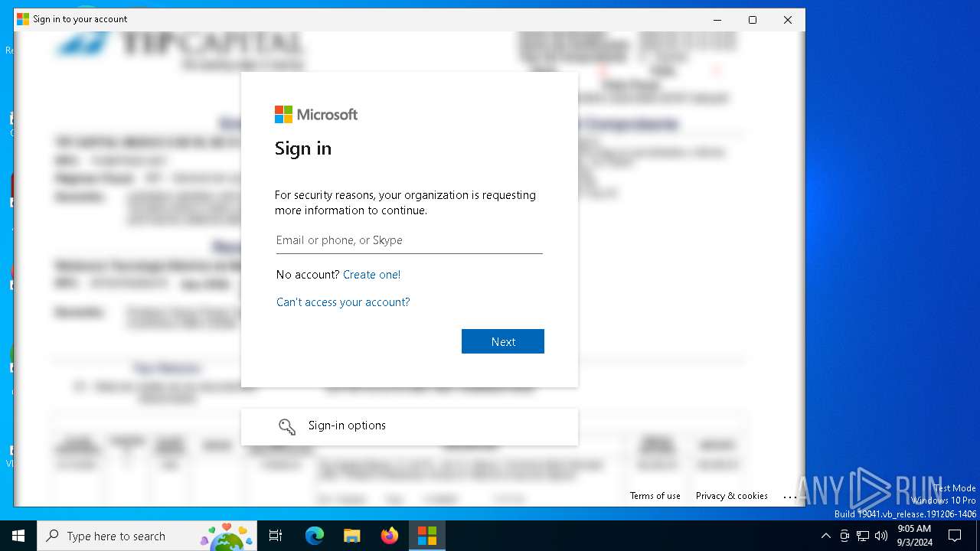This screenshot has width=980, height=551.
Task: Click the Sign-in options button
Action: [x=410, y=426]
